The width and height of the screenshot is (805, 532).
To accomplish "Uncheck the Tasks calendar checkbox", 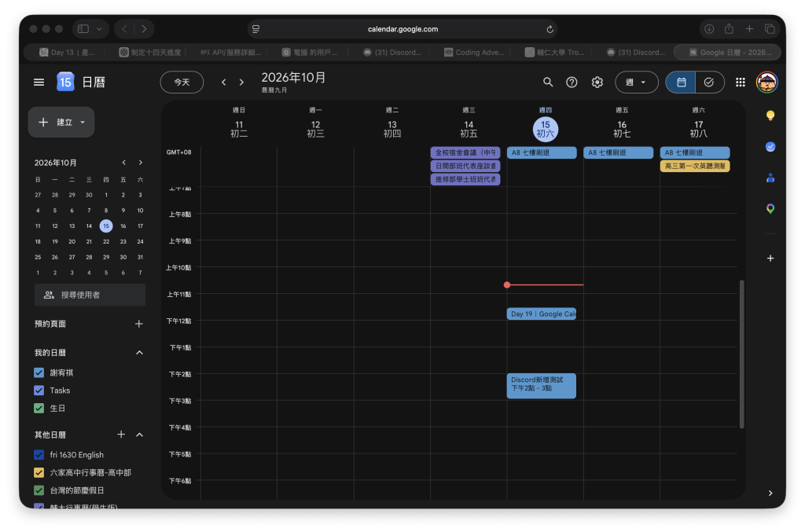I will (x=39, y=391).
